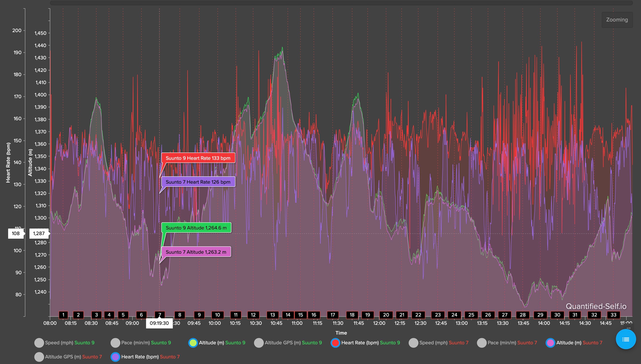Select lap marker 20
641x364 pixels.
pyautogui.click(x=386, y=315)
